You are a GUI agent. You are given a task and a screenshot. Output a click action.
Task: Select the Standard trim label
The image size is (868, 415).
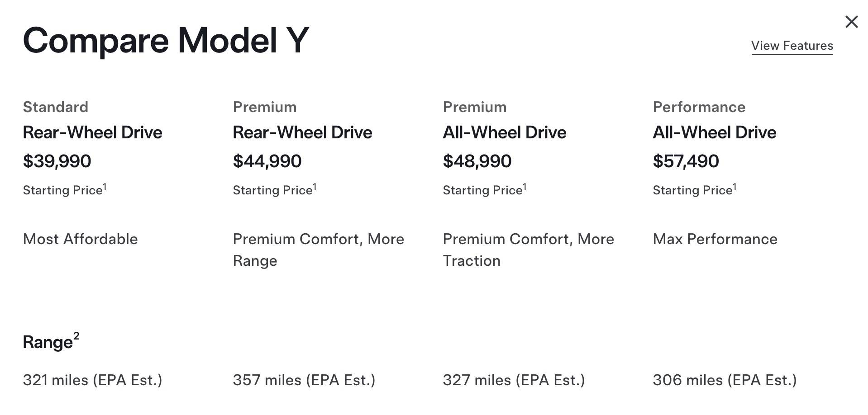56,107
